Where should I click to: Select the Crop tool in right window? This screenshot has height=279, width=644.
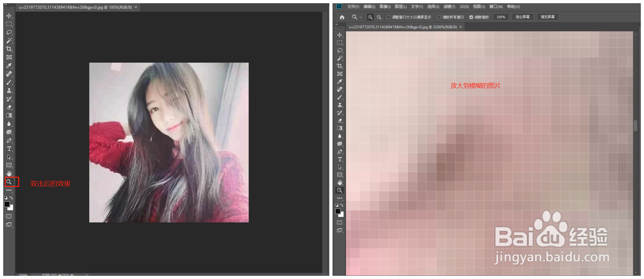(x=340, y=66)
